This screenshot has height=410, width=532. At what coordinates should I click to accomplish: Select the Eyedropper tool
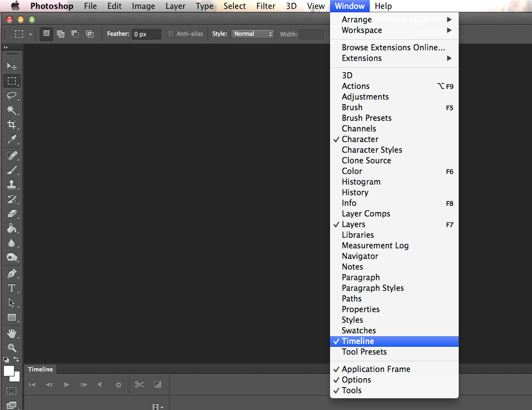[12, 139]
